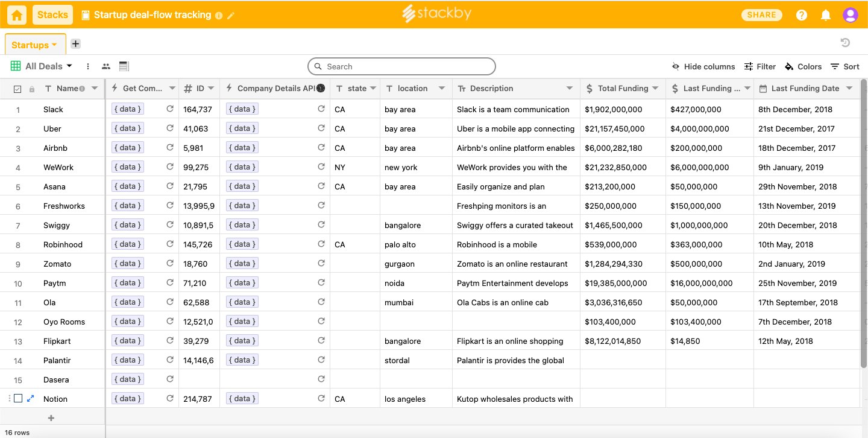
Task: Refresh Company Details API for Airbnb row
Action: pyautogui.click(x=321, y=148)
